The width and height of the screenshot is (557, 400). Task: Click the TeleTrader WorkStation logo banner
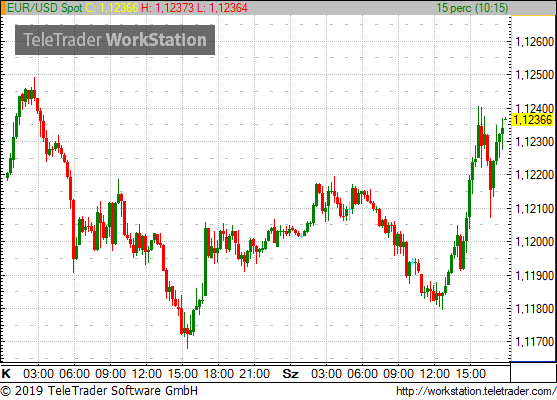pyautogui.click(x=115, y=40)
